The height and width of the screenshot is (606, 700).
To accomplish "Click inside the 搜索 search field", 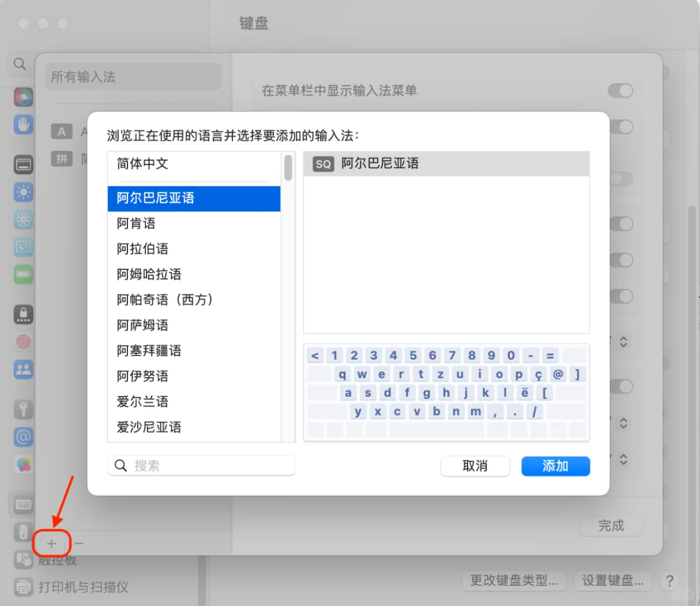I will pos(200,465).
